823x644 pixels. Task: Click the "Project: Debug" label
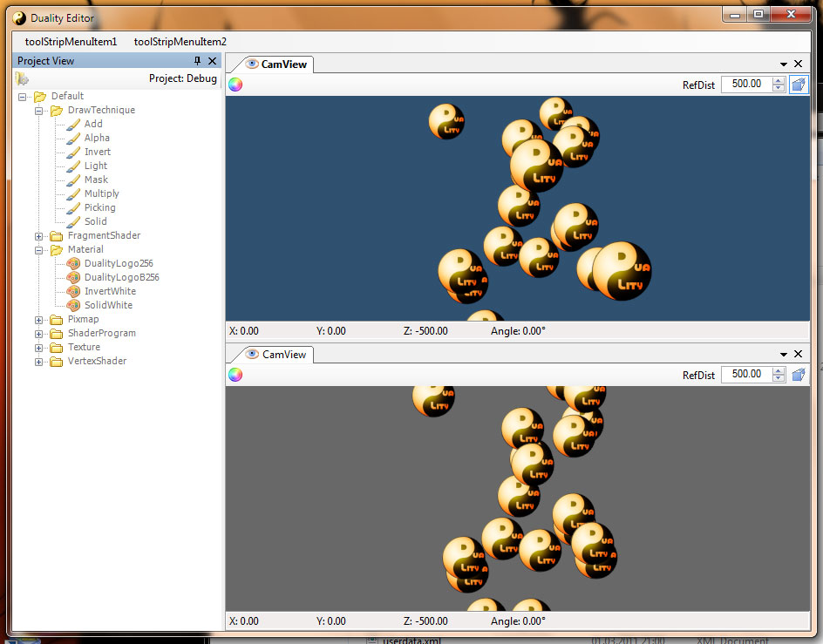coord(183,78)
